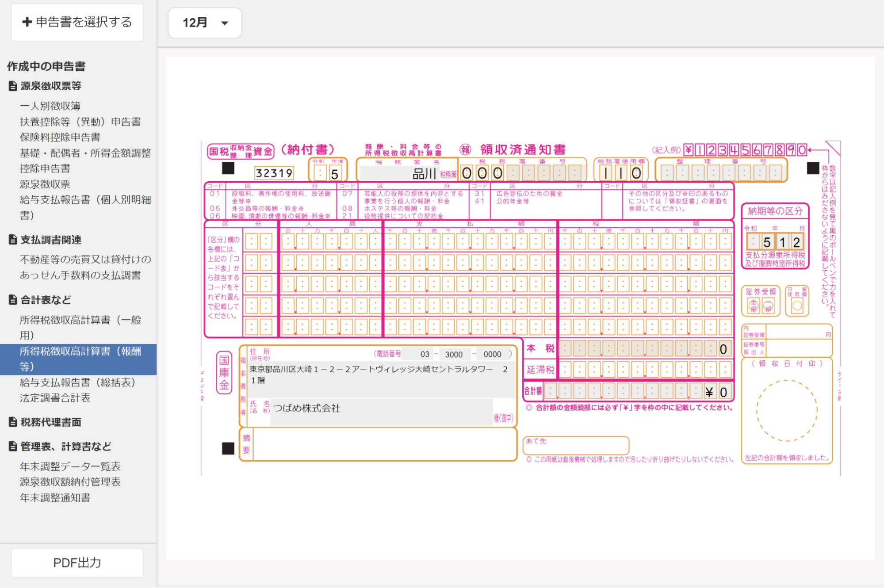Open 給与支払報告書（総括表）
This screenshot has width=884, height=588.
pyautogui.click(x=77, y=382)
